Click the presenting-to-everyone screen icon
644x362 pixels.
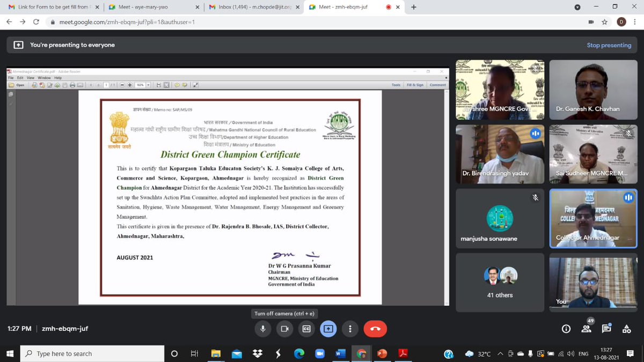tap(18, 45)
